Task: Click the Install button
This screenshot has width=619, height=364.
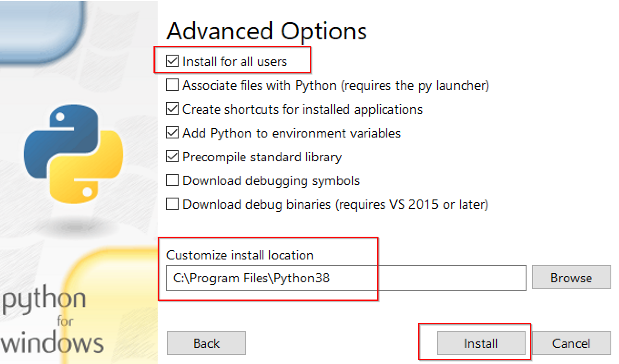Action: pyautogui.click(x=480, y=343)
